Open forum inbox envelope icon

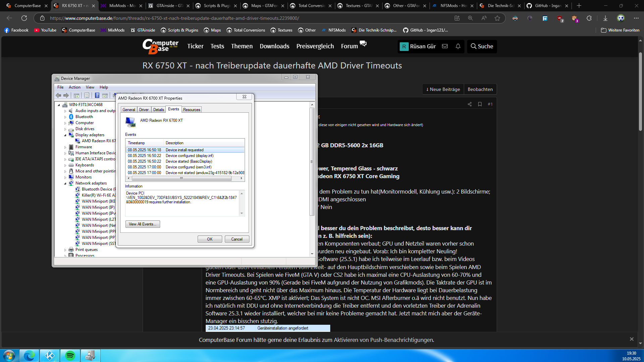(445, 46)
